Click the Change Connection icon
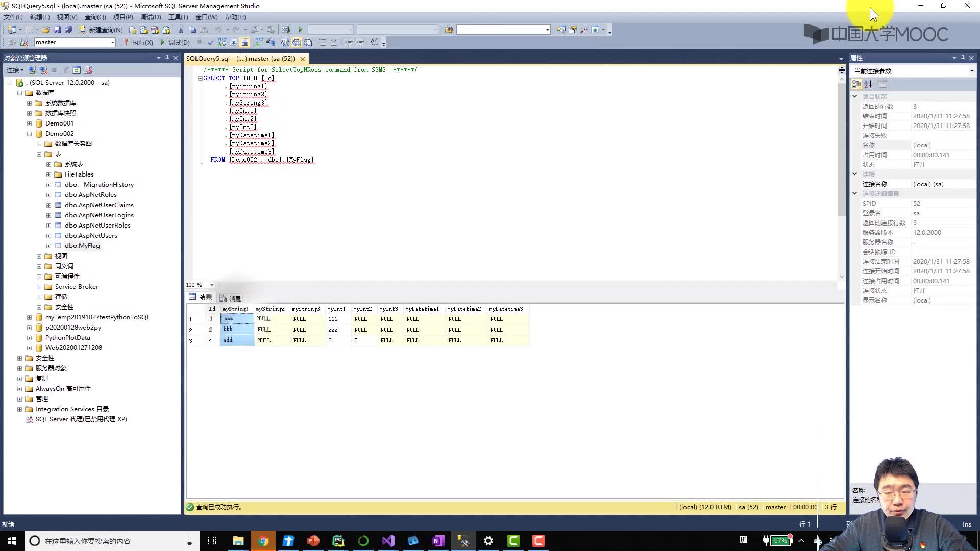Image resolution: width=980 pixels, height=551 pixels. (x=23, y=42)
